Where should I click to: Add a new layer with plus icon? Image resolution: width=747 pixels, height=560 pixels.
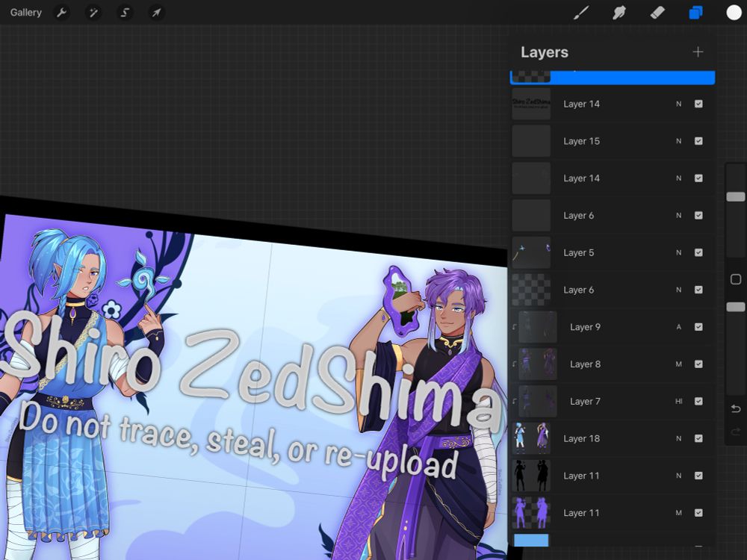click(698, 52)
